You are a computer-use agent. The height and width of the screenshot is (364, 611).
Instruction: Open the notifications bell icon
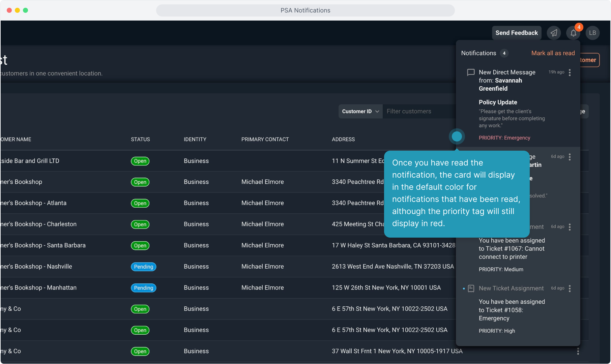[573, 33]
